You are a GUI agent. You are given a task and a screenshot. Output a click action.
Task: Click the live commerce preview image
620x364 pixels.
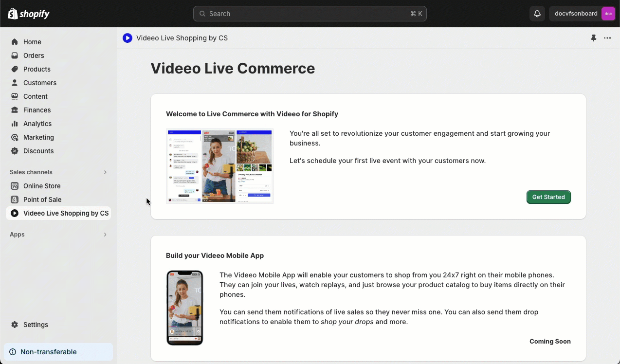click(220, 166)
